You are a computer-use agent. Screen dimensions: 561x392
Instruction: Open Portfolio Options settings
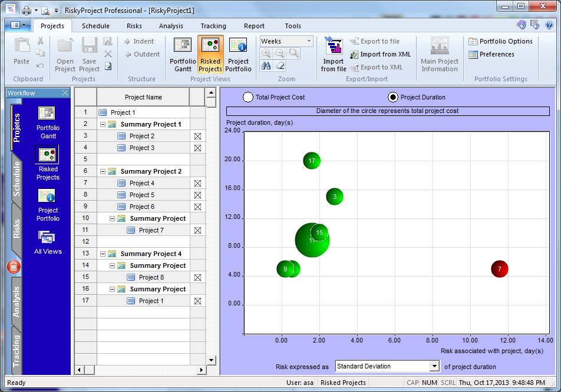pos(500,41)
